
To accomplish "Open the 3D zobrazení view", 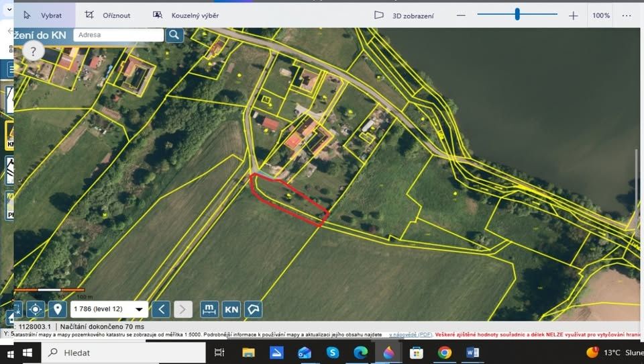I will click(404, 15).
